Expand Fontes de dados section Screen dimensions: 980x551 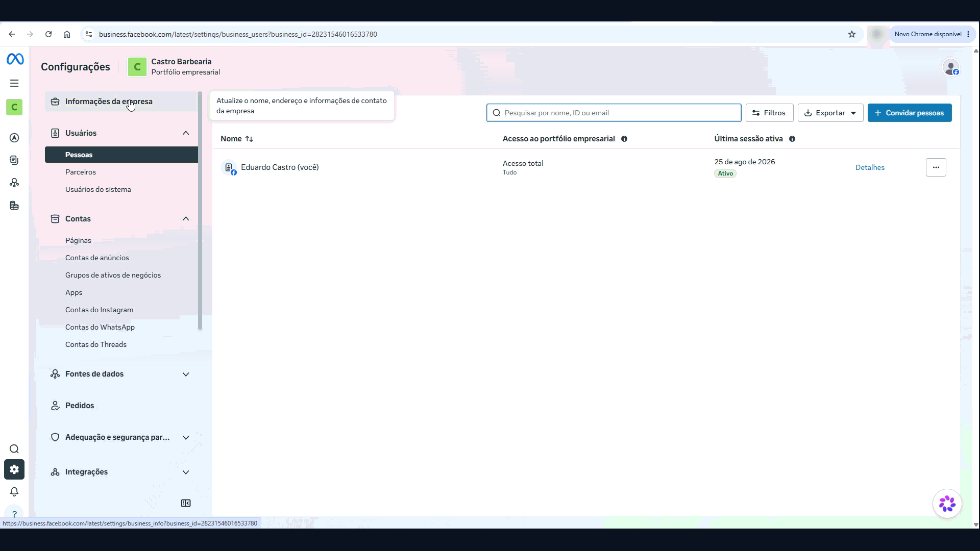(186, 374)
